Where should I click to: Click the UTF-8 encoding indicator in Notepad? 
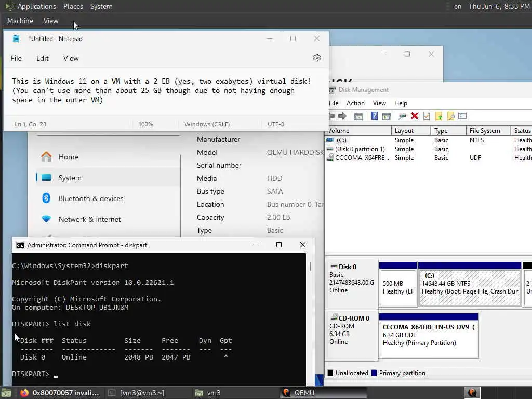[276, 124]
